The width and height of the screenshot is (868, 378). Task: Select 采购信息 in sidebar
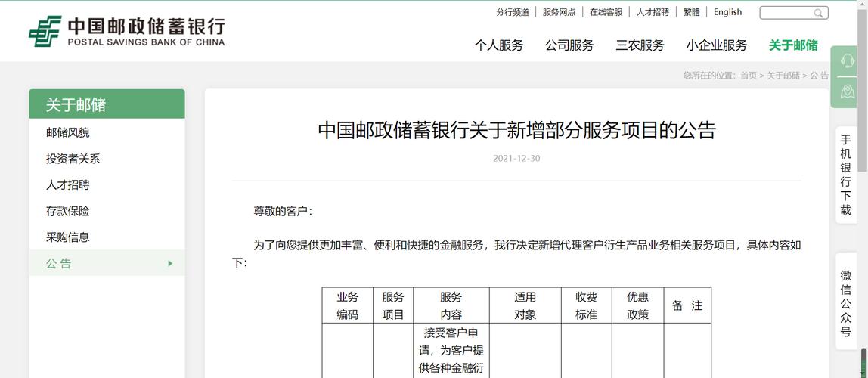click(x=67, y=237)
